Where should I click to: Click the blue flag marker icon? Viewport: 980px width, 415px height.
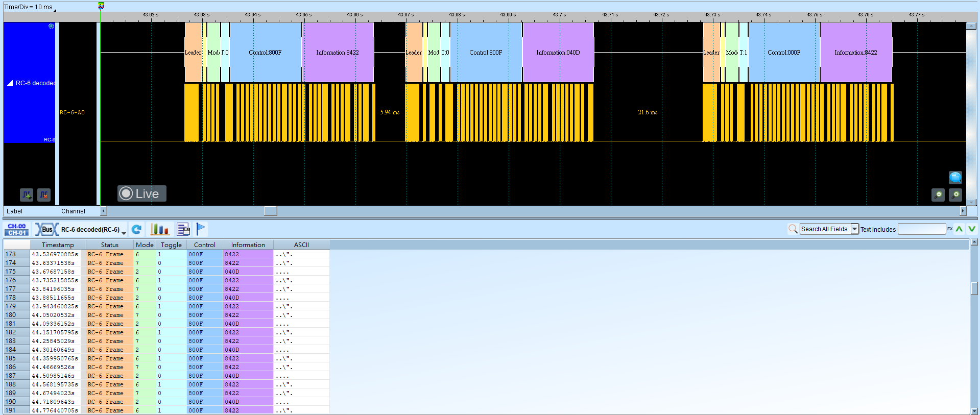click(201, 229)
